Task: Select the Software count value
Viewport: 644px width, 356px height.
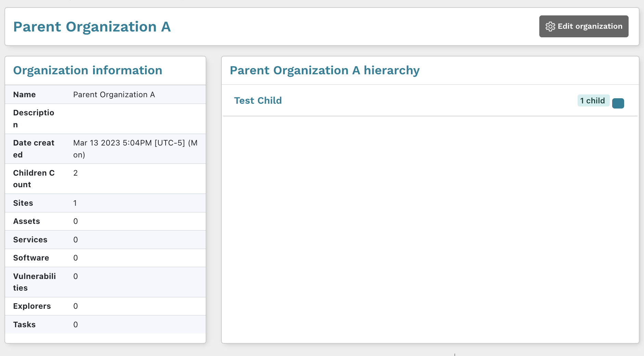Action: [x=75, y=258]
